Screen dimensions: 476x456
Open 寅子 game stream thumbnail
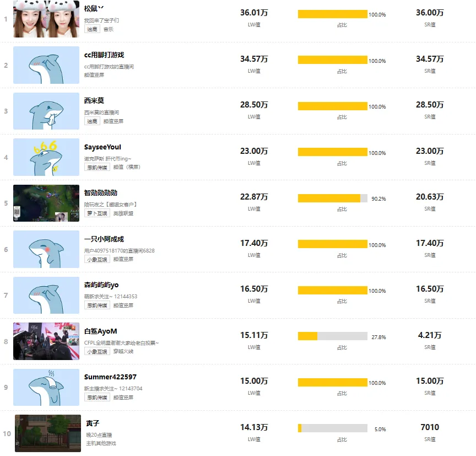tap(48, 433)
